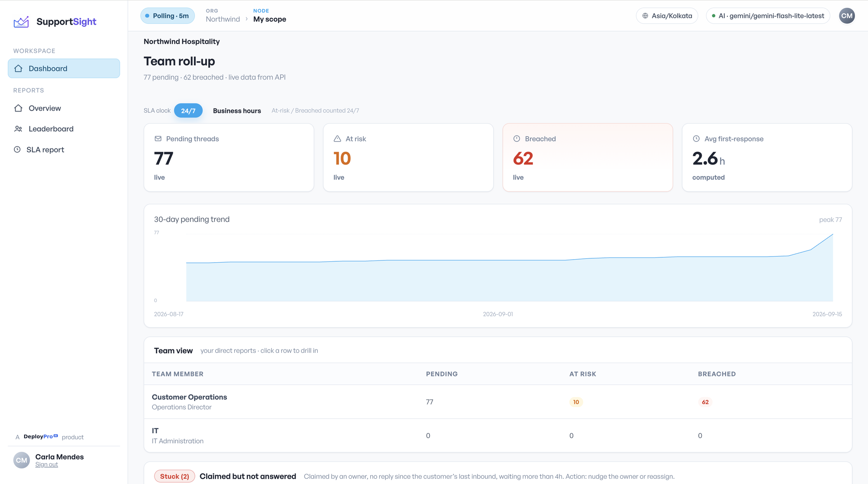Click the 'peak 77' chart label
The image size is (868, 484).
(830, 220)
